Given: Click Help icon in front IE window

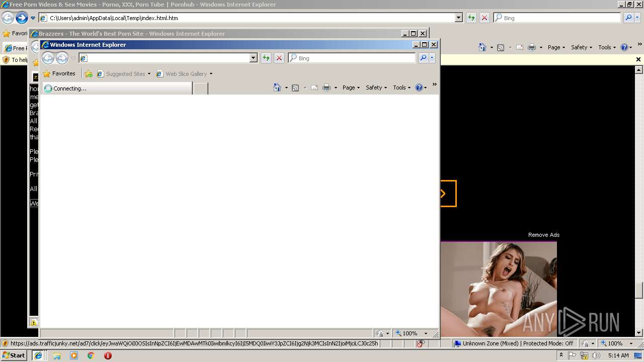Looking at the screenshot, I should pyautogui.click(x=419, y=87).
